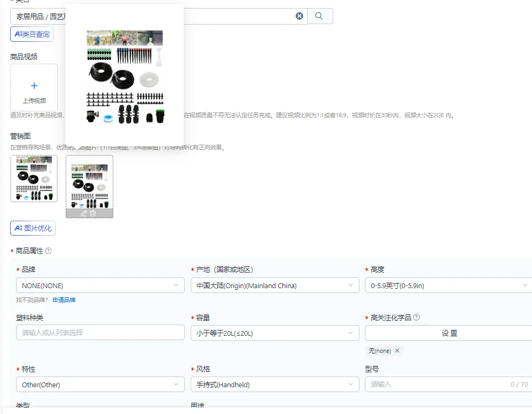
Task: Remove the 无(none) tag with its X
Action: click(398, 351)
